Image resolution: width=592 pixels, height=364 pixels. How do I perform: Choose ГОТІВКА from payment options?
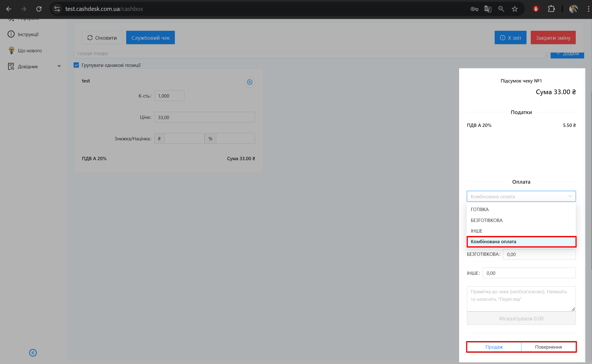pyautogui.click(x=480, y=209)
